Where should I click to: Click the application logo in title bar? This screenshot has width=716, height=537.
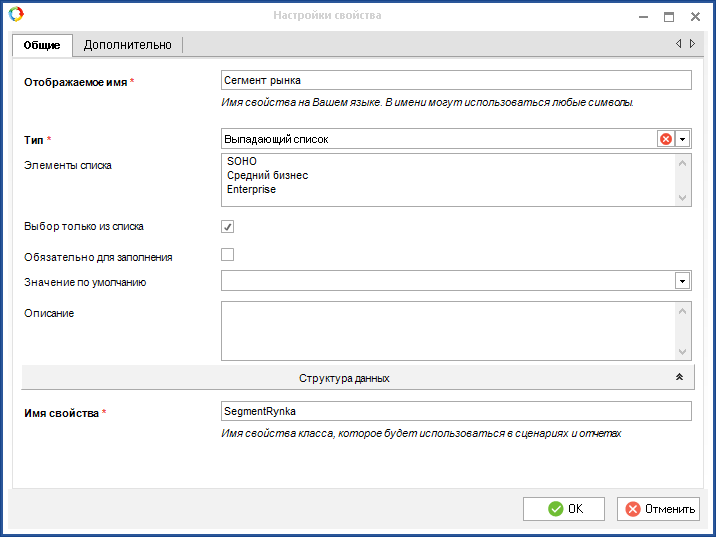point(16,15)
